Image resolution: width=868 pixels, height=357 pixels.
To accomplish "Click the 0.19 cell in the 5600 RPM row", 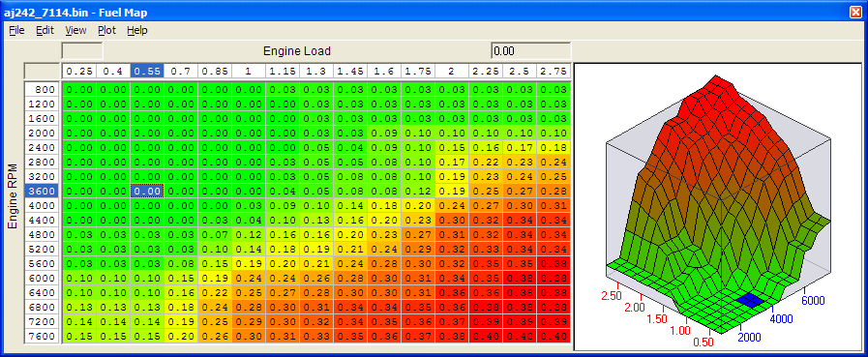I will (249, 263).
